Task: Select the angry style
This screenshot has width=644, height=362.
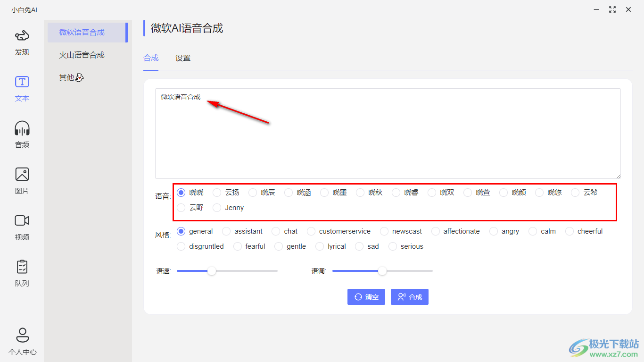Action: pos(505,231)
